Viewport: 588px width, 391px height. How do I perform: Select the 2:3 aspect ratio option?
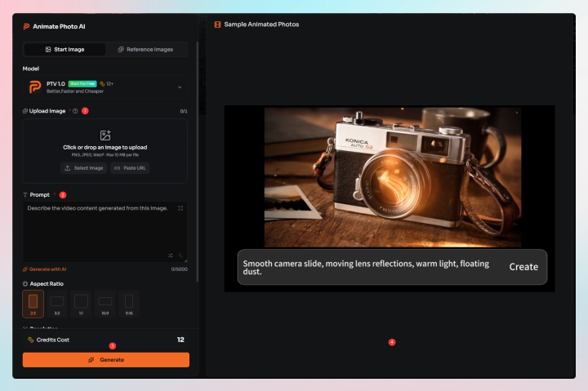(x=33, y=304)
